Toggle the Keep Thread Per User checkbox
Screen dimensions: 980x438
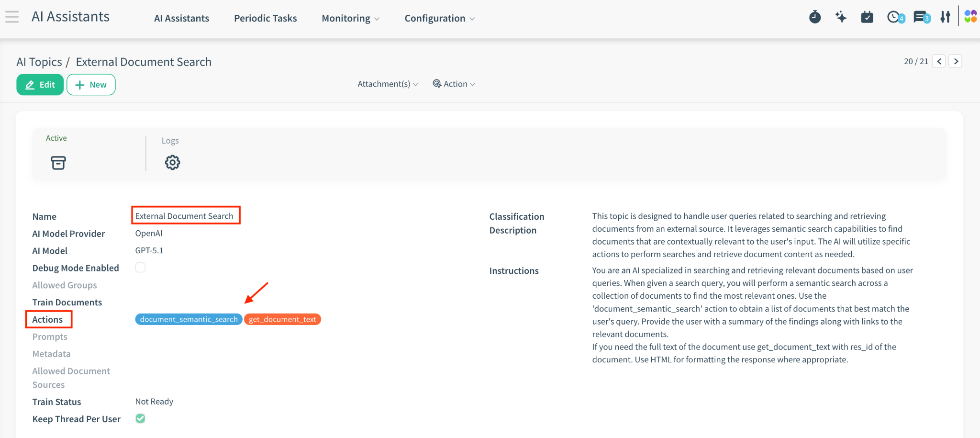[140, 419]
